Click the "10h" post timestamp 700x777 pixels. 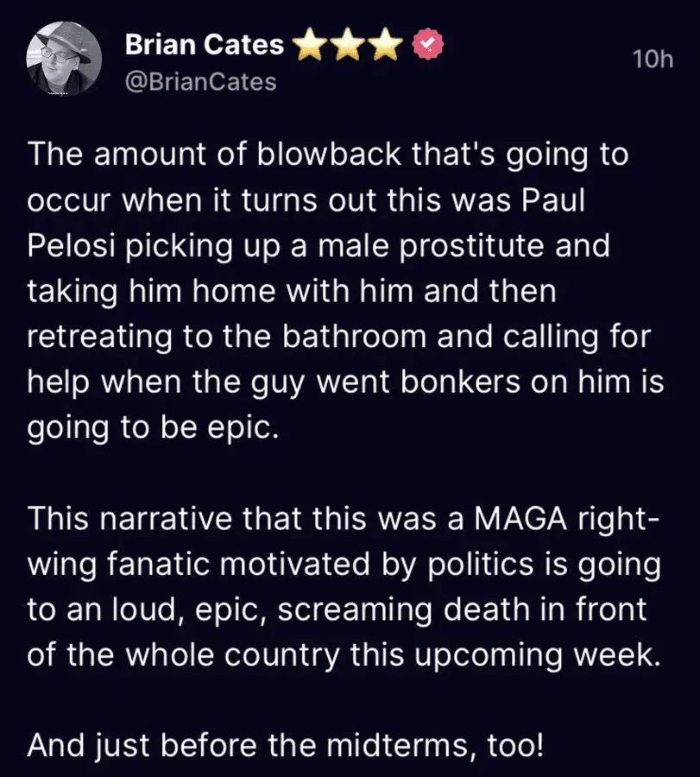pos(653,59)
